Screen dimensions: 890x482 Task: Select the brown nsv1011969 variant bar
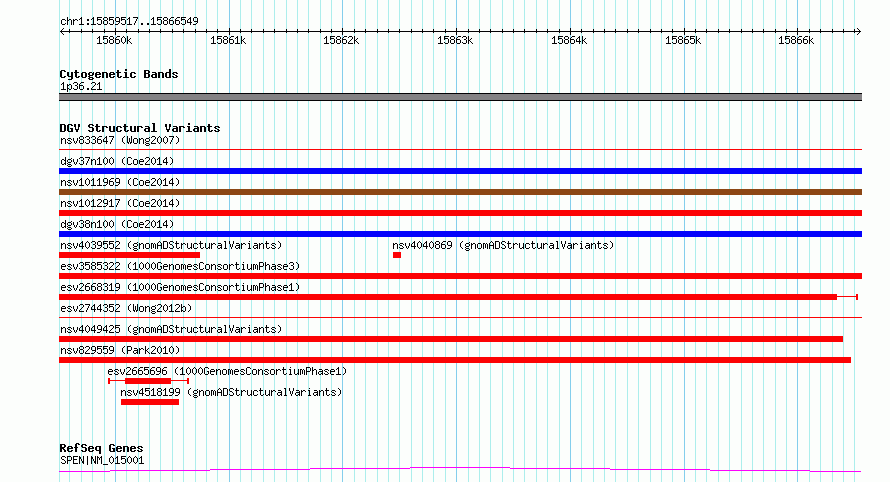[x=460, y=192]
